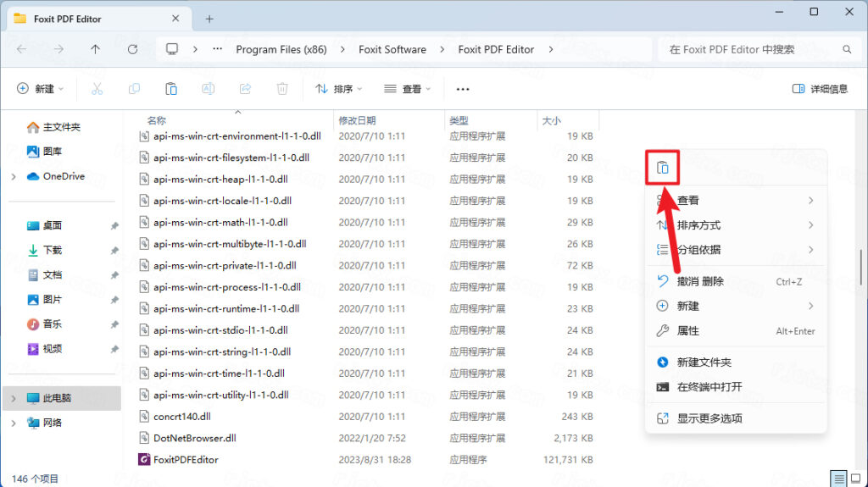Toggle the 详细信息 details pane
This screenshot has height=487, width=868.
coord(820,89)
